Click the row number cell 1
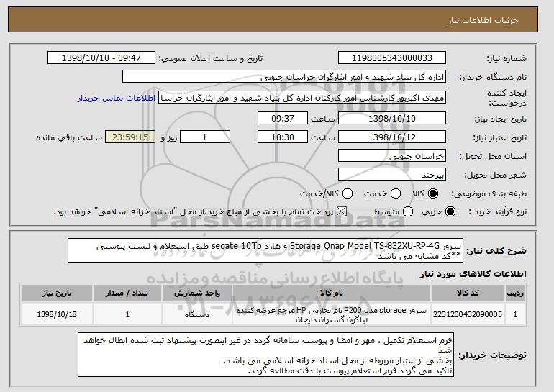The height and width of the screenshot is (392, 554). click(515, 314)
